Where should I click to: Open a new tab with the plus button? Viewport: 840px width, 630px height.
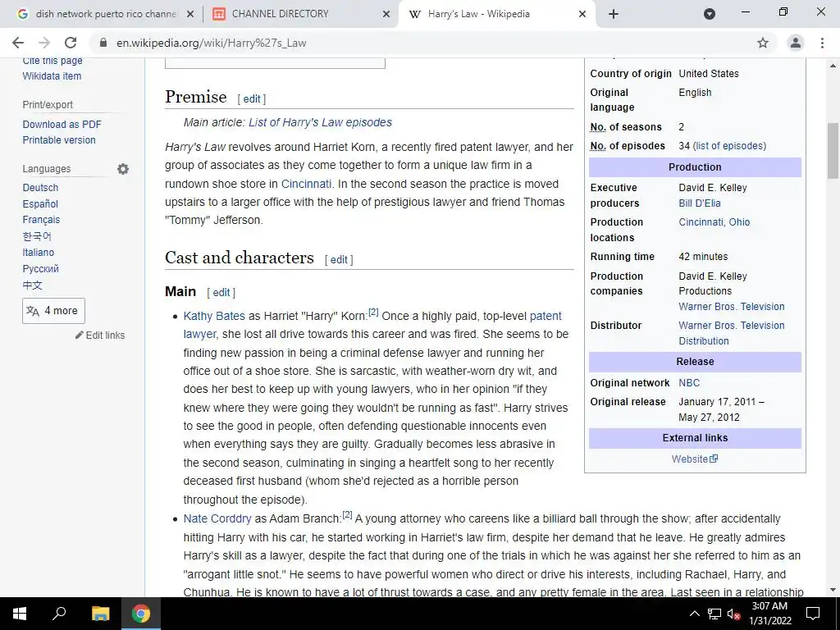(614, 14)
